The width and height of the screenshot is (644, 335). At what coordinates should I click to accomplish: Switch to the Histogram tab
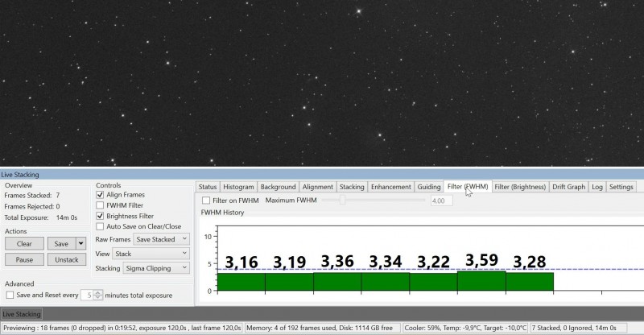click(x=238, y=187)
